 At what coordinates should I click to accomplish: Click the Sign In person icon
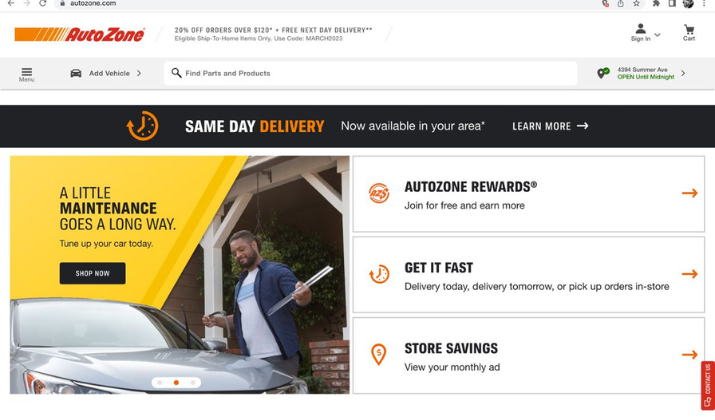click(641, 29)
